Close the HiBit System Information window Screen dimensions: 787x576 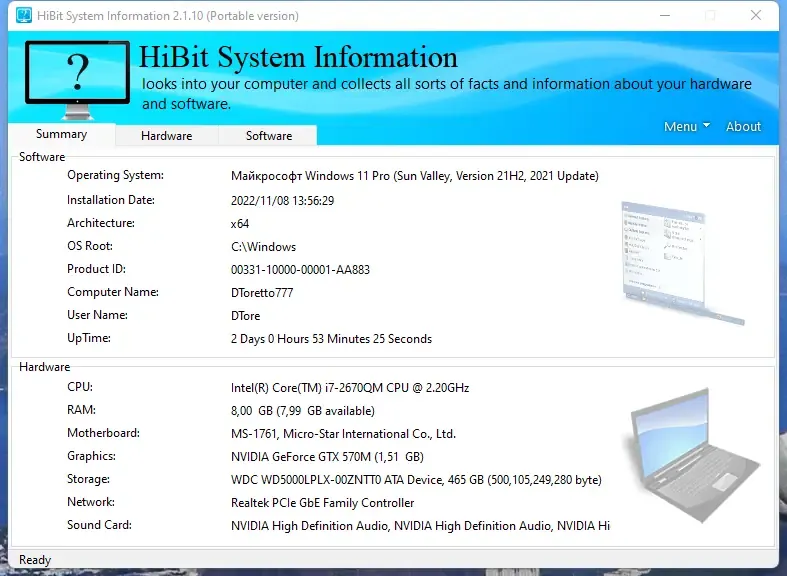click(x=756, y=16)
